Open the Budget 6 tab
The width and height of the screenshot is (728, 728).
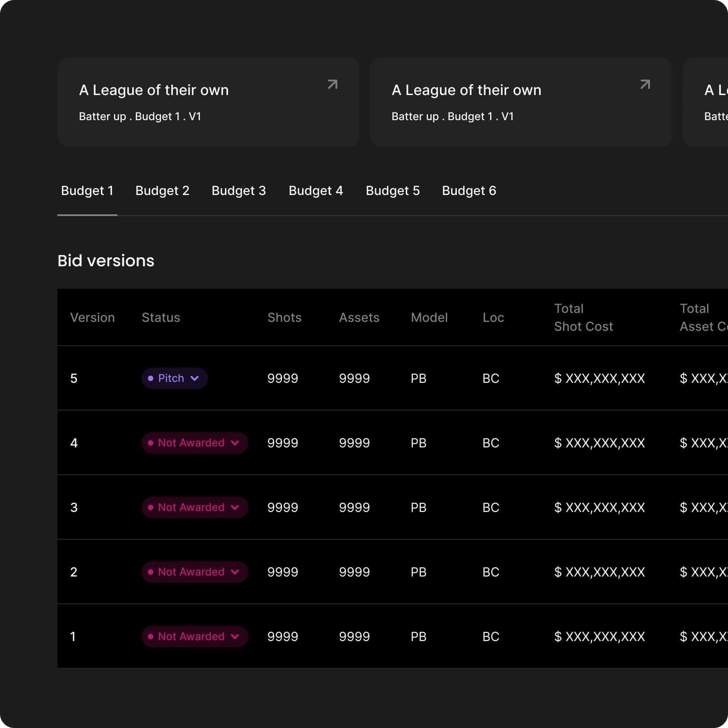tap(469, 191)
